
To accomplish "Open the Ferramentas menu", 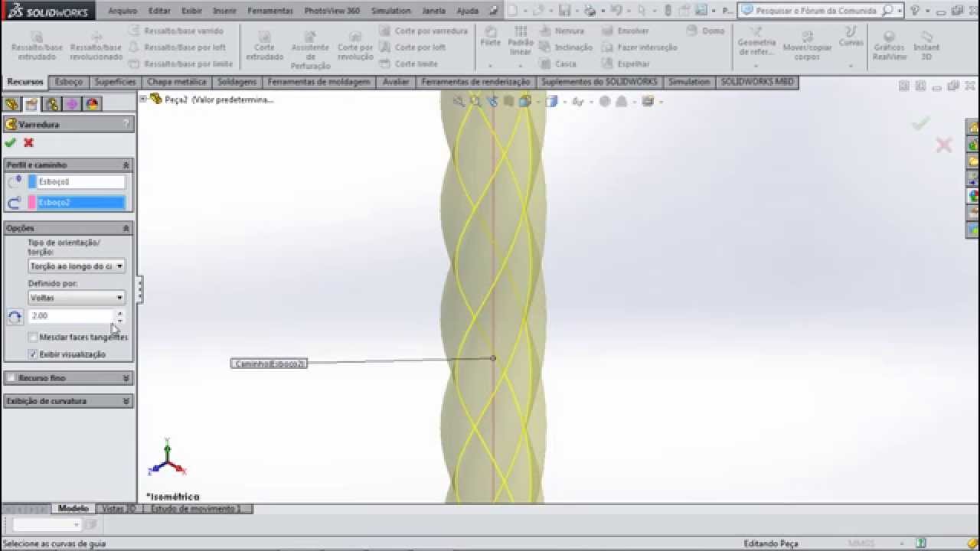I will (271, 11).
